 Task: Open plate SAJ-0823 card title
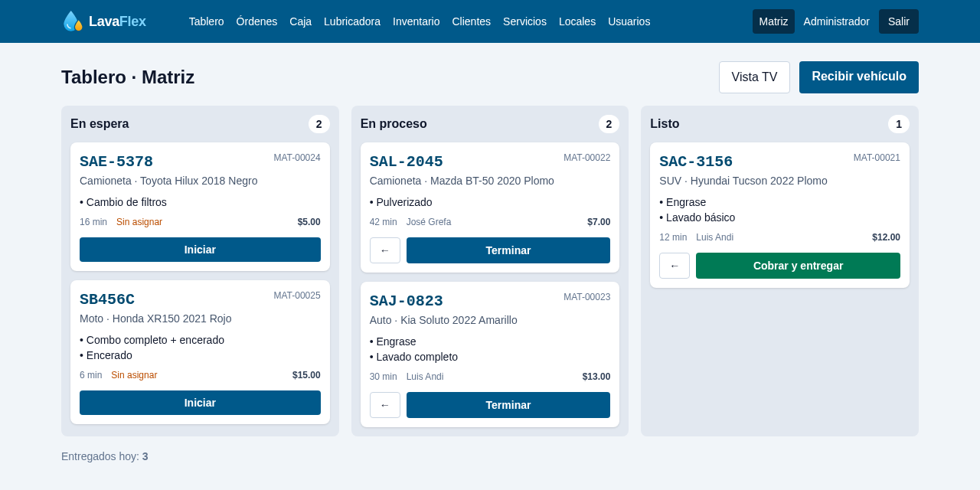[407, 301]
